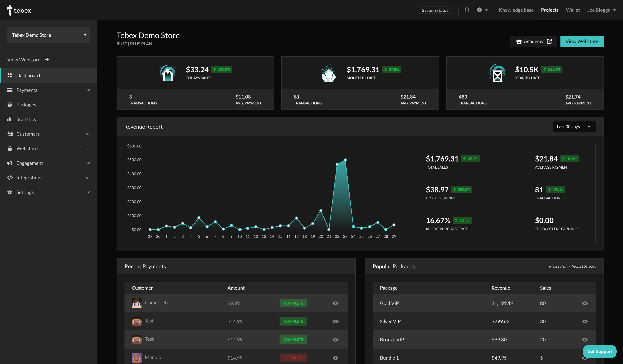Click the Engagement megaphone icon

(10, 163)
